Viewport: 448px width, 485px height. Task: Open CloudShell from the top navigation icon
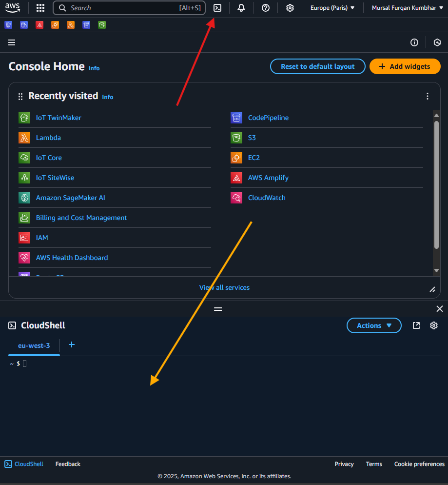tap(217, 8)
